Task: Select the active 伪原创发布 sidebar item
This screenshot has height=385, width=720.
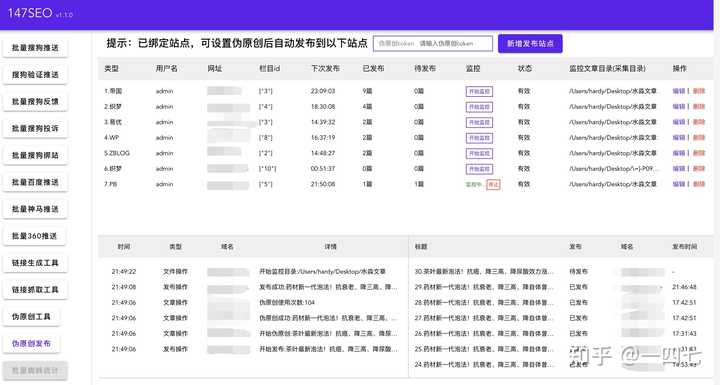Action: point(32,343)
